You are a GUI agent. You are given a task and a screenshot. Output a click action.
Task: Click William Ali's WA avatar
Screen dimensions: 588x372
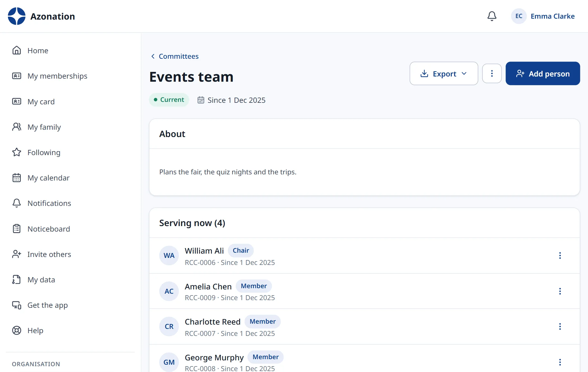click(169, 255)
